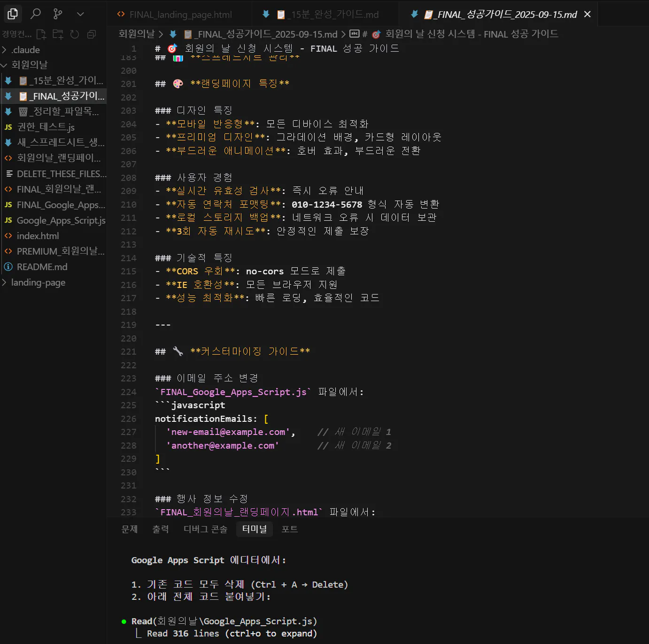Refresh the Explorer file tree

(75, 34)
